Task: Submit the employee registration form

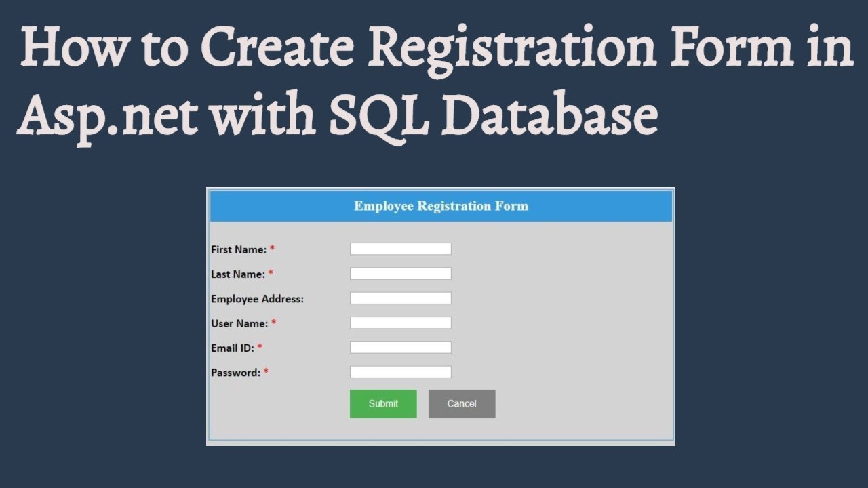Action: 383,403
